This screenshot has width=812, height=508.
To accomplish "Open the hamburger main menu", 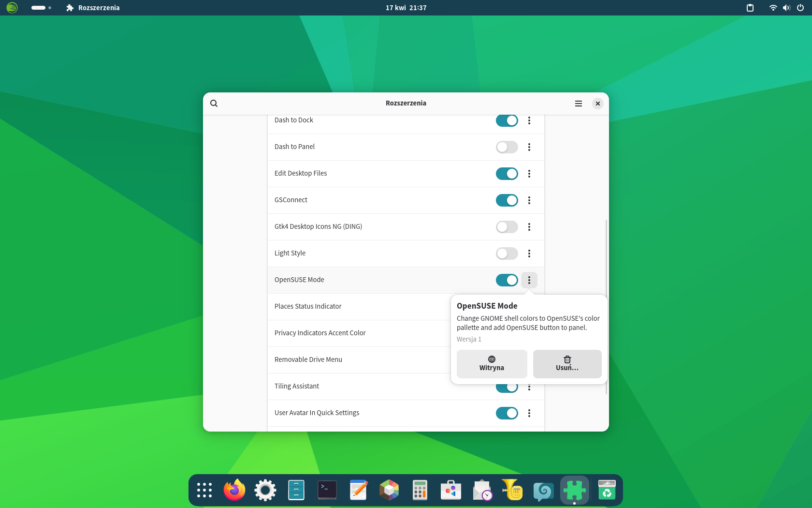I will click(x=578, y=104).
